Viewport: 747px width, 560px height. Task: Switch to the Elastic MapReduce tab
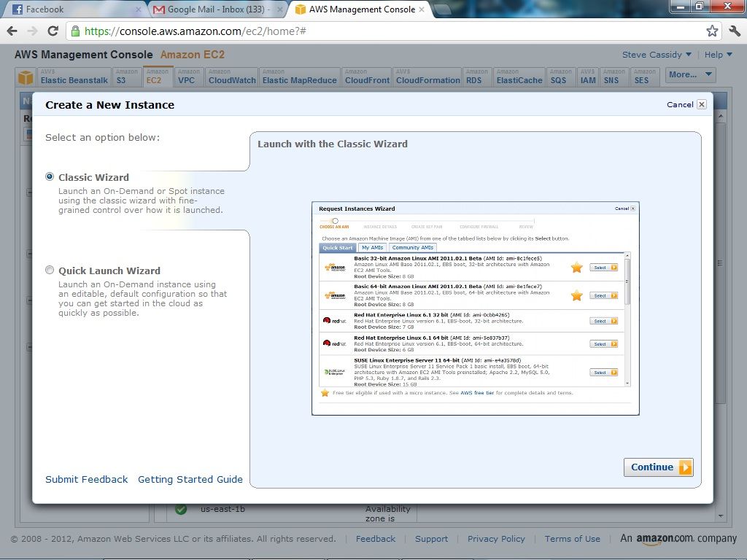point(300,77)
